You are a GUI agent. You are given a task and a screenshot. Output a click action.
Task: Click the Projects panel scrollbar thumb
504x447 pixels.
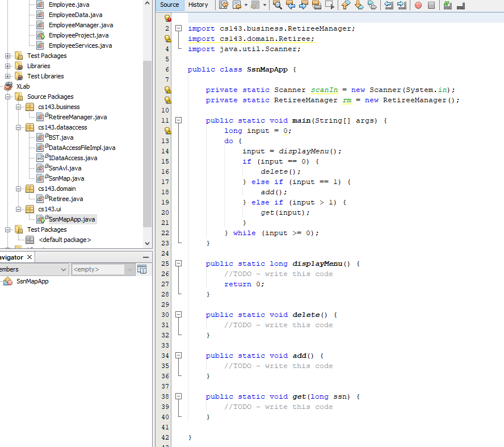[147, 144]
